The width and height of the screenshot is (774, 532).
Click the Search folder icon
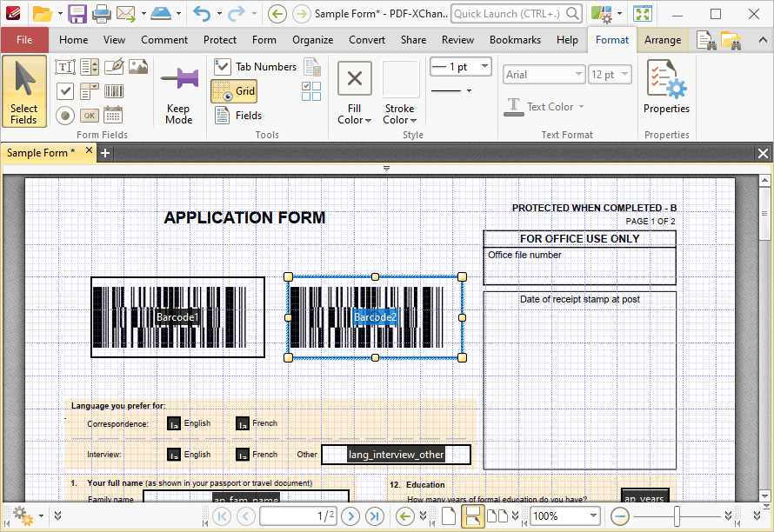tap(731, 41)
